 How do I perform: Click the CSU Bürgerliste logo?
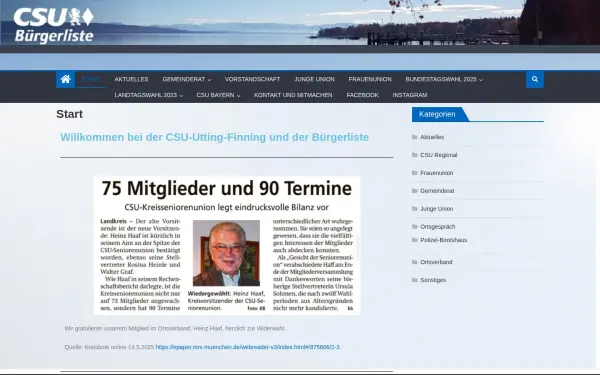pyautogui.click(x=54, y=25)
